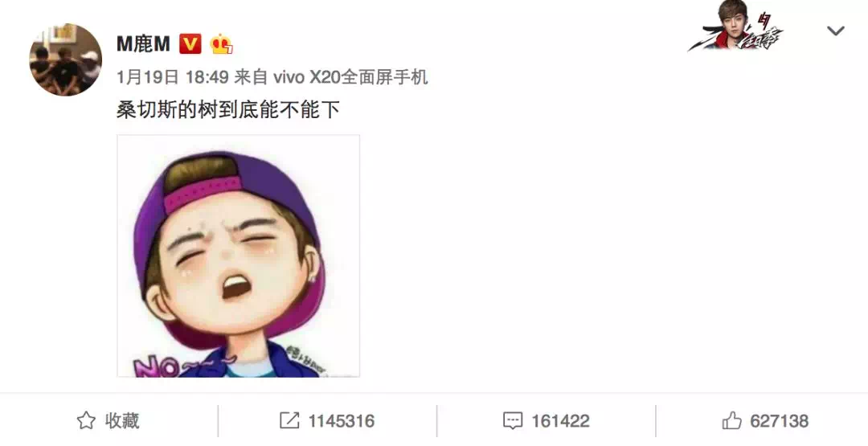
Task: Open the cartoon boy image thumbnail
Action: pyautogui.click(x=239, y=256)
